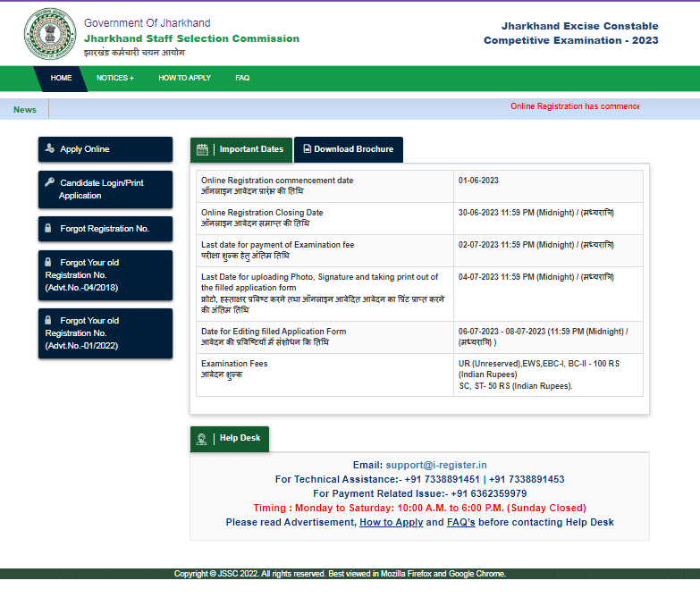
Task: Click lock icon for Advt.No.-04/2018 registration
Action: point(48,263)
